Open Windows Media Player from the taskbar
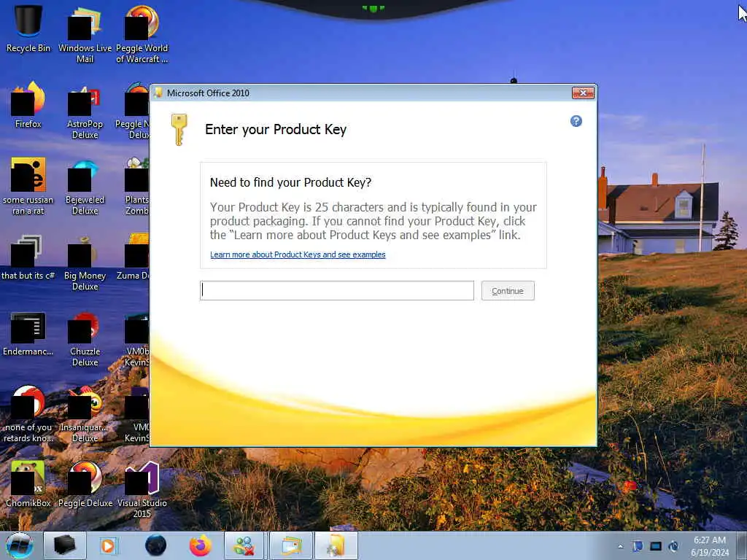Image resolution: width=747 pixels, height=560 pixels. 109,545
